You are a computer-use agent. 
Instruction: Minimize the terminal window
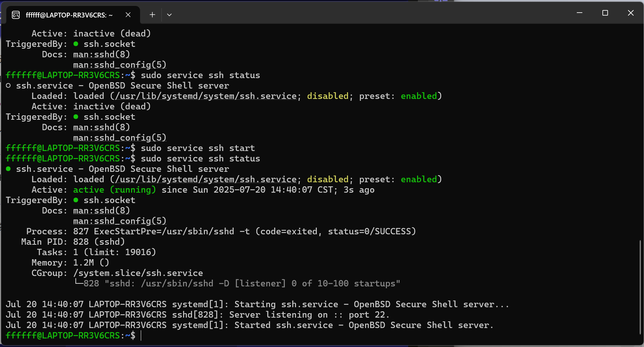point(579,13)
